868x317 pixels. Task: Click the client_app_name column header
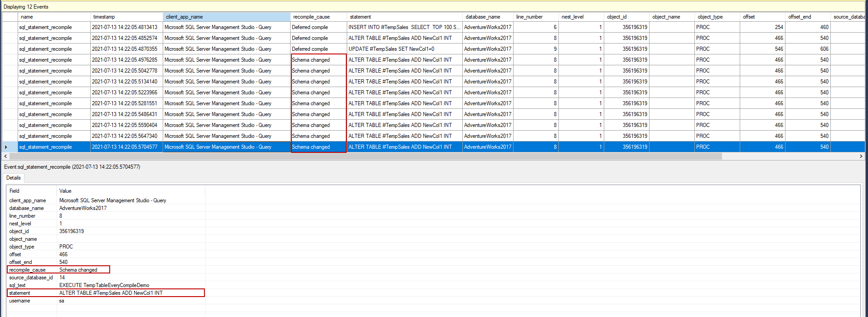227,17
